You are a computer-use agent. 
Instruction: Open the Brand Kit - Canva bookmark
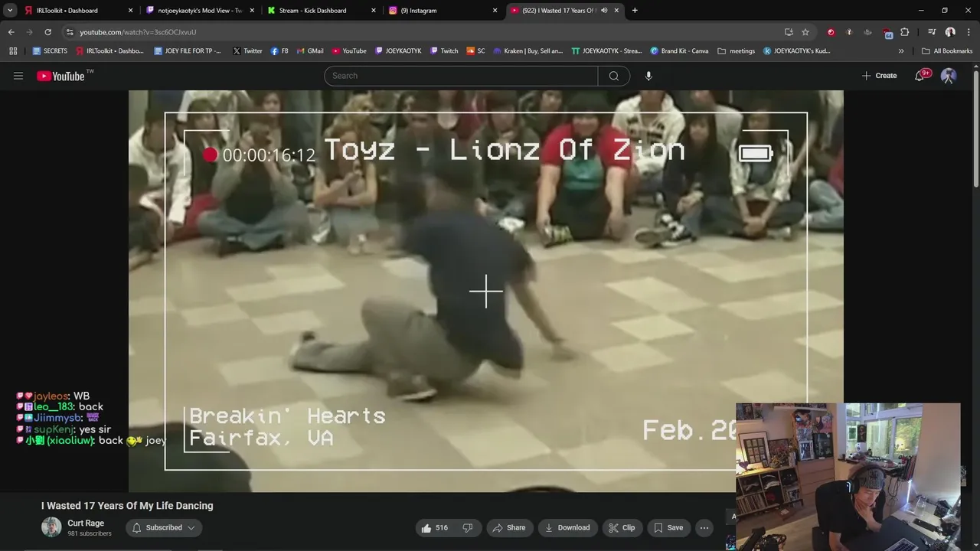[679, 51]
